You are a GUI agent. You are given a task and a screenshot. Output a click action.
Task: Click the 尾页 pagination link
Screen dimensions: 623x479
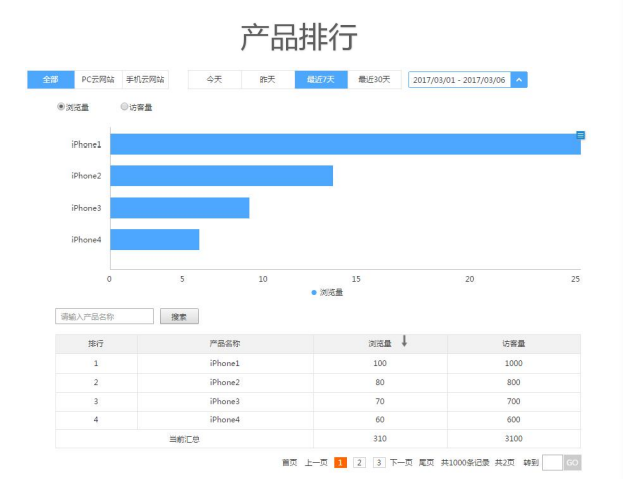tap(426, 462)
